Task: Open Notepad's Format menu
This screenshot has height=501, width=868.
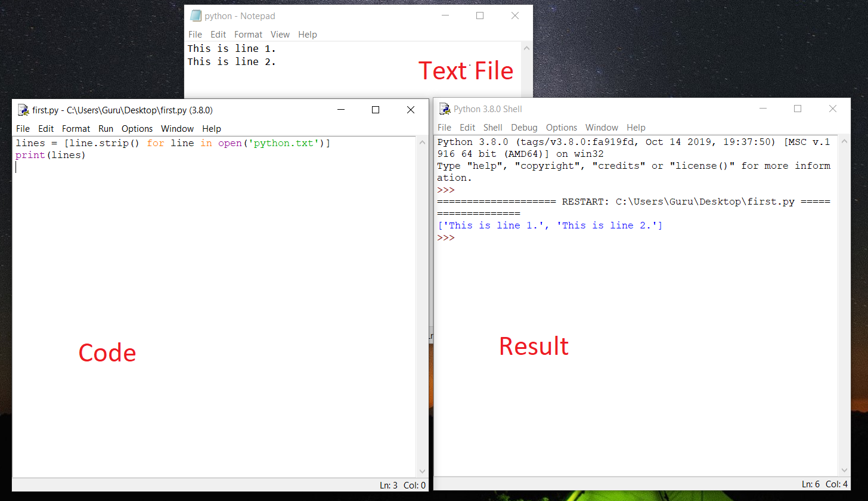Action: 248,34
